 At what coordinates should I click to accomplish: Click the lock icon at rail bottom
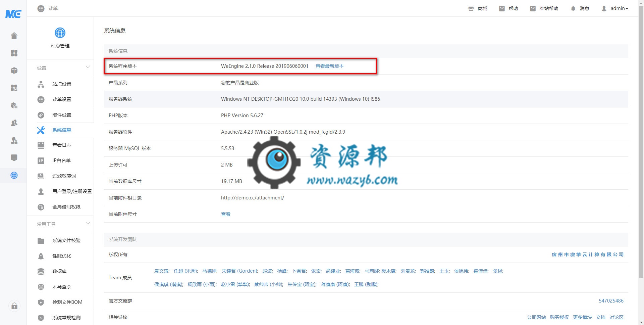[14, 306]
